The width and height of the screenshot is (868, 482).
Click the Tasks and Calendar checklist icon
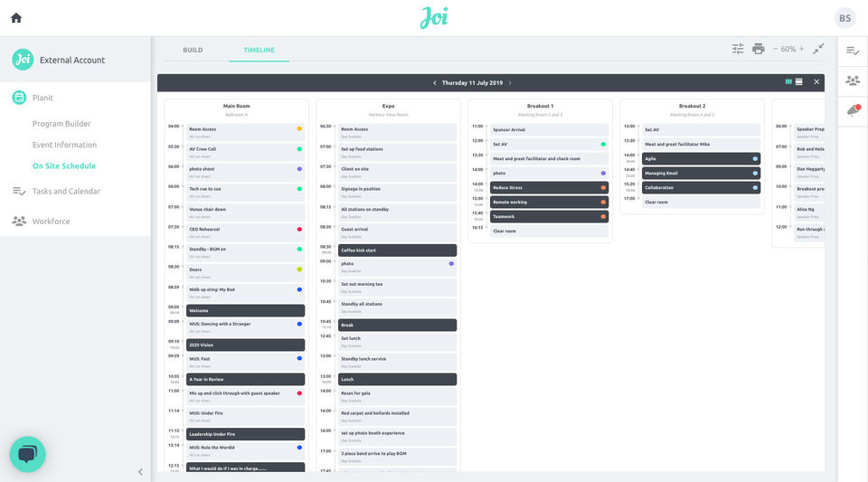(19, 192)
